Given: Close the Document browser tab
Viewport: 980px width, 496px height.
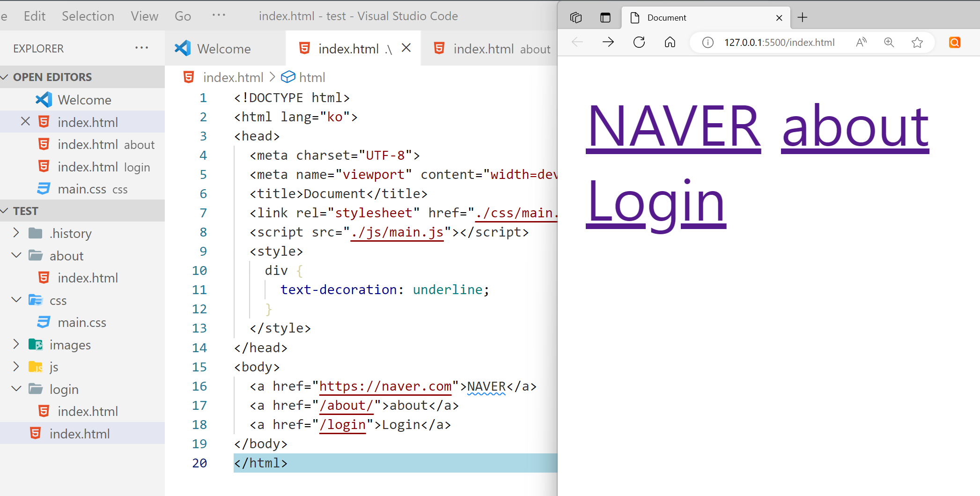Looking at the screenshot, I should pos(779,18).
